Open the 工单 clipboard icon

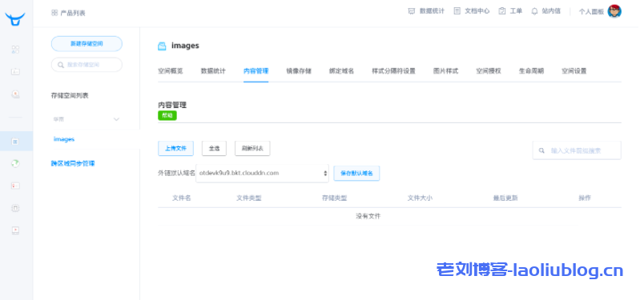[x=502, y=11]
